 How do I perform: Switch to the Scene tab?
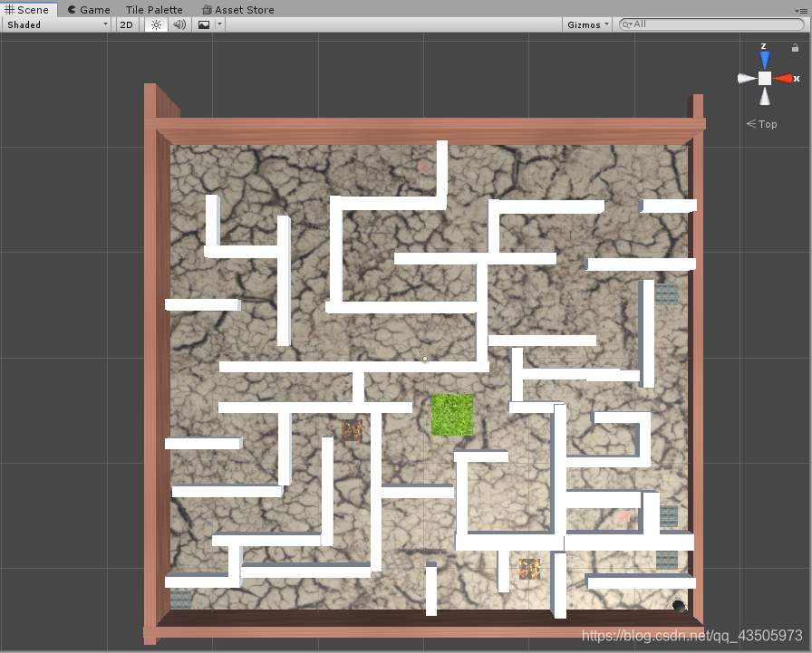(x=27, y=10)
